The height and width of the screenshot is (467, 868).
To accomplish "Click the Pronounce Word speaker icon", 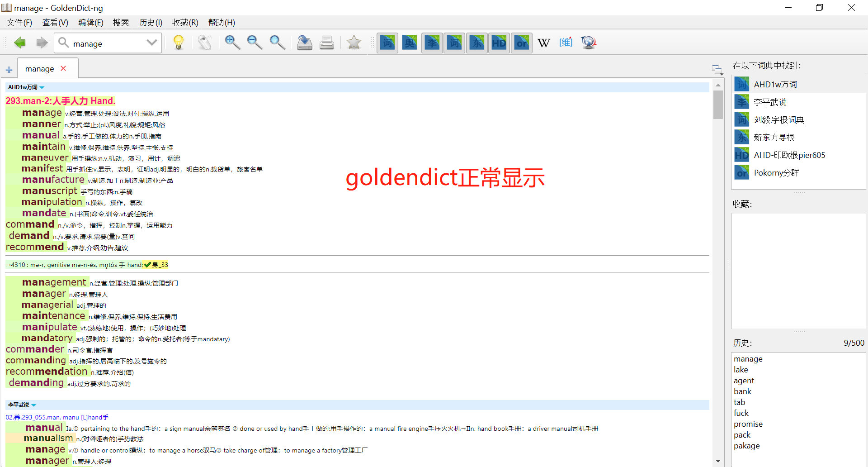I will [205, 43].
